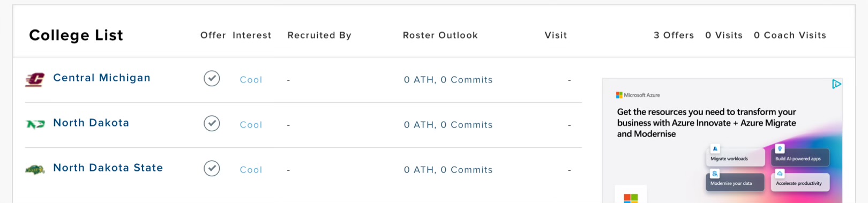Select Cool interest for North Dakota

tap(251, 125)
